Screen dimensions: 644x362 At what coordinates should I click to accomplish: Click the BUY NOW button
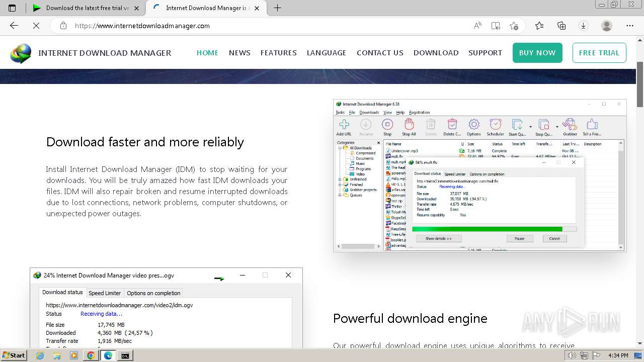[x=537, y=53]
